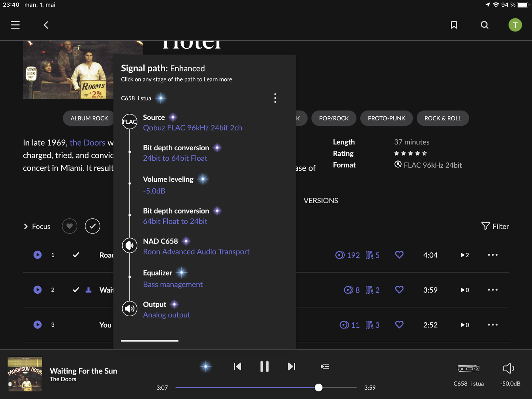This screenshot has height=399, width=532.
Task: Select the PROTO-PUNK genre tag
Action: 386,118
